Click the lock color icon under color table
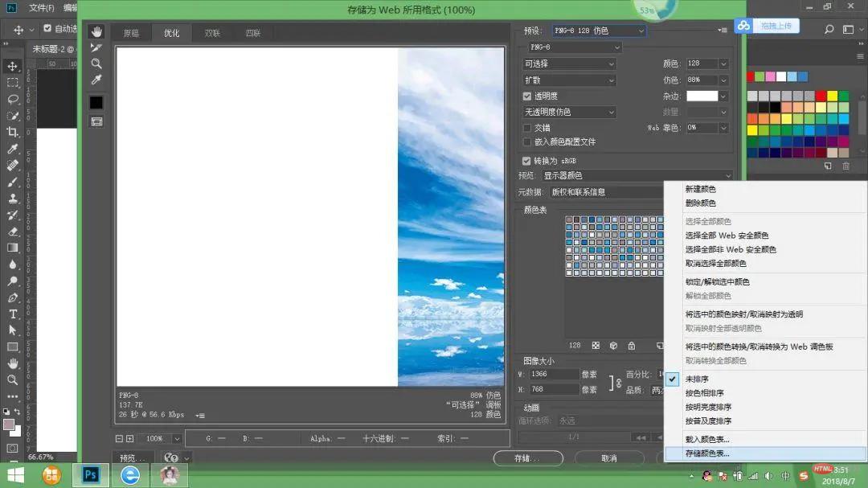868x488 pixels. [x=631, y=346]
